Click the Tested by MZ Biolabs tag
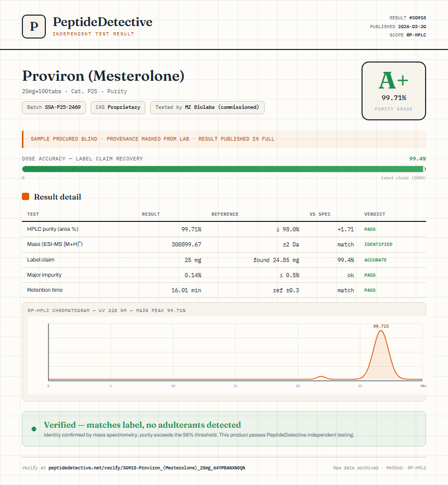The height and width of the screenshot is (485, 448). pos(207,107)
